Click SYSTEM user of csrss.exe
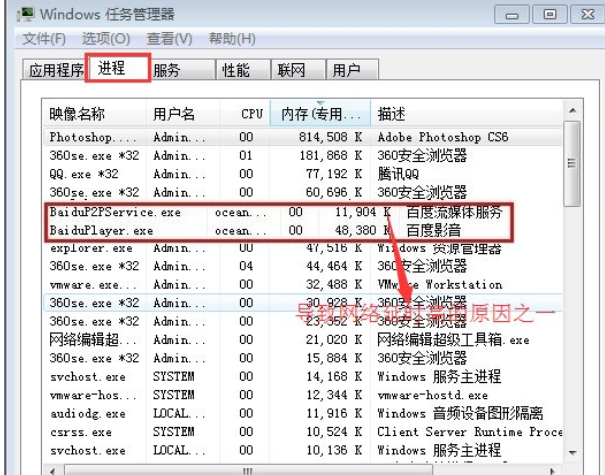The image size is (605, 475). (x=174, y=431)
